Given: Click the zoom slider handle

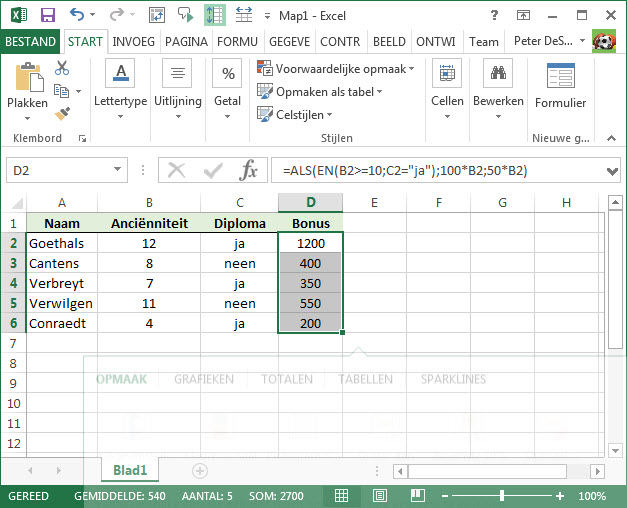Looking at the screenshot, I should pos(502,496).
